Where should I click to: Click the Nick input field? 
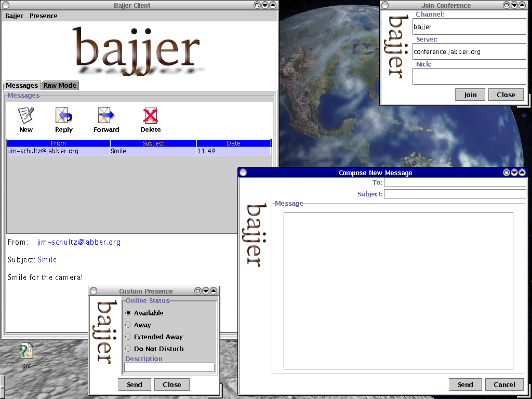[469, 76]
